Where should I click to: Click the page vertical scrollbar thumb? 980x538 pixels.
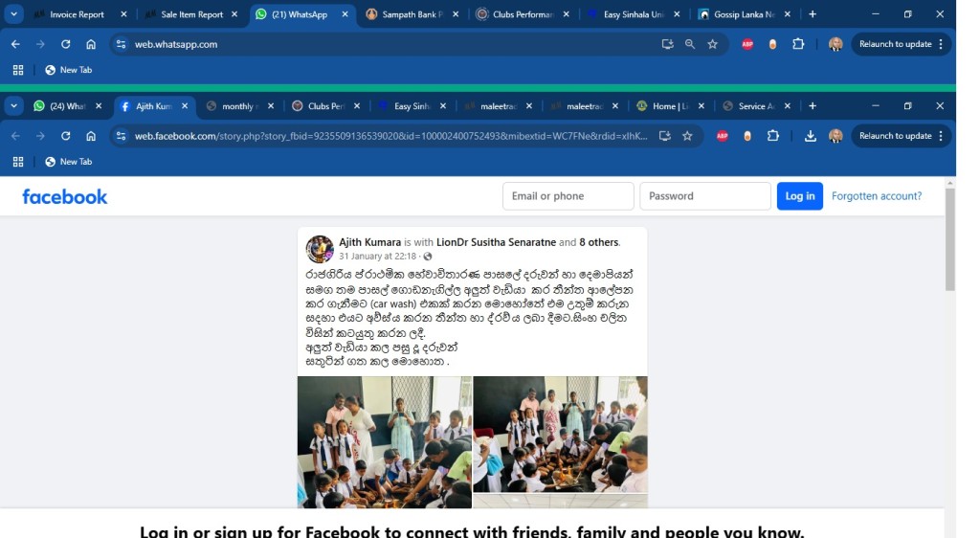(x=950, y=239)
